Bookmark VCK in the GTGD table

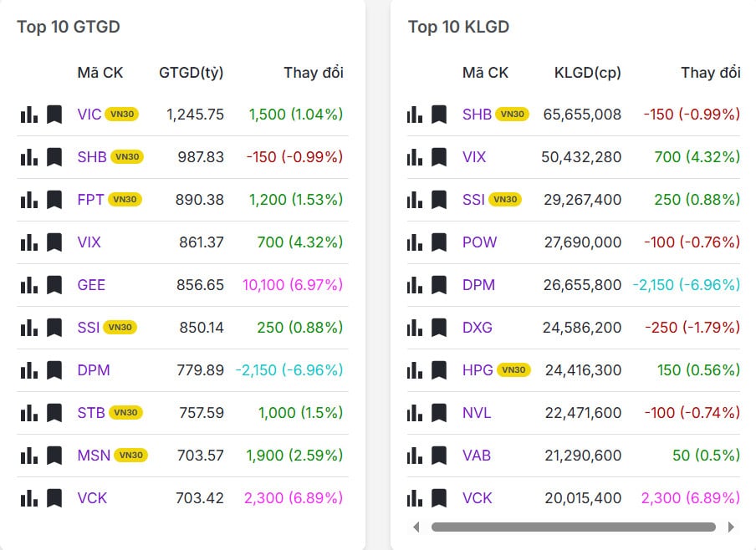click(54, 498)
